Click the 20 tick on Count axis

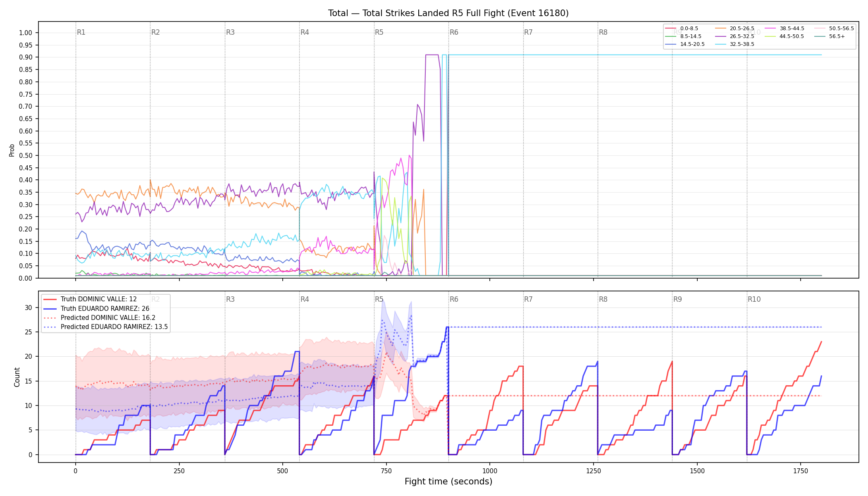28,357
